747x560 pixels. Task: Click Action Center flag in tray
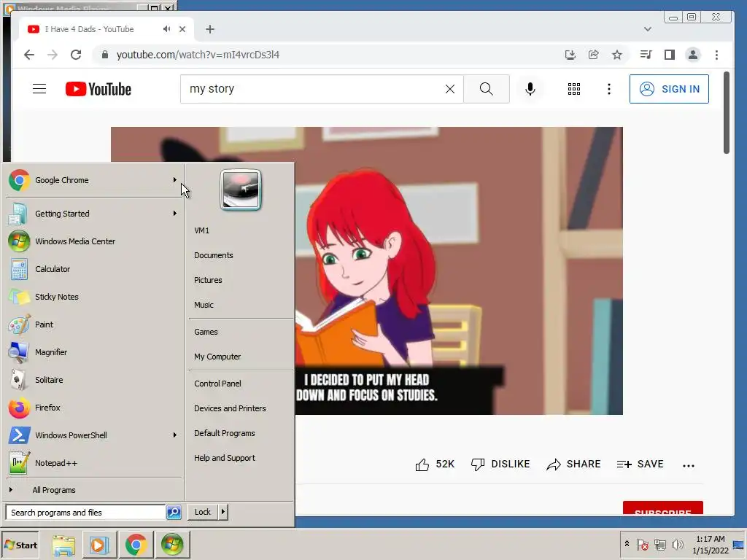pos(642,544)
